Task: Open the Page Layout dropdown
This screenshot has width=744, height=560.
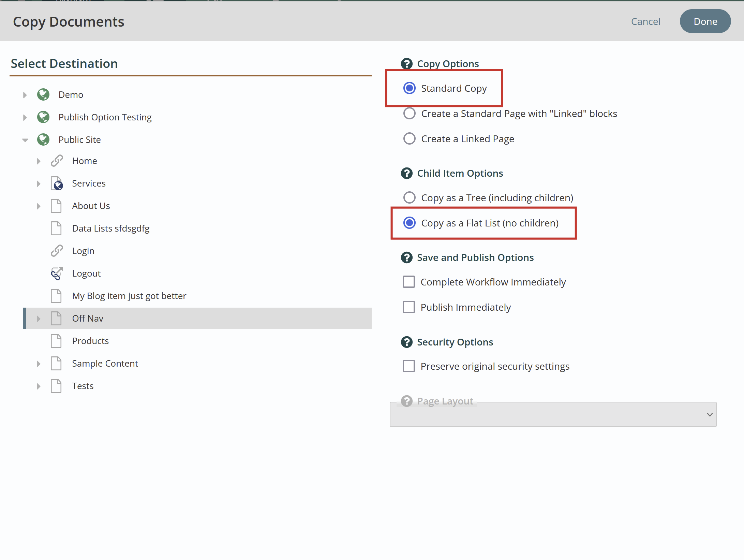Action: (x=553, y=414)
